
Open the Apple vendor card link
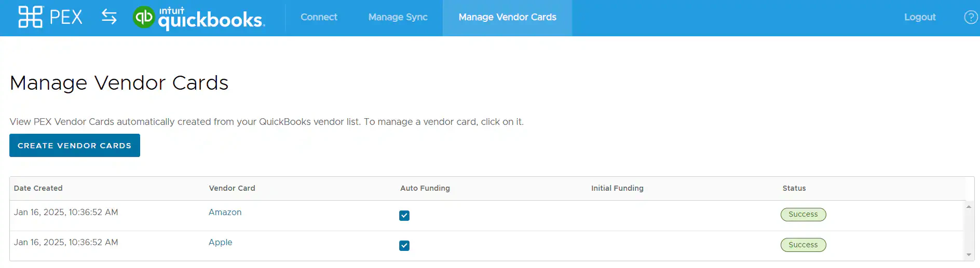tap(220, 242)
